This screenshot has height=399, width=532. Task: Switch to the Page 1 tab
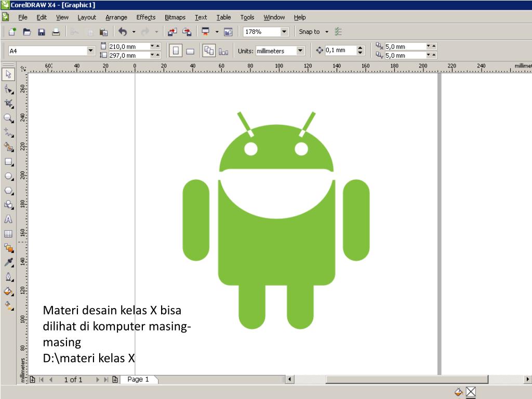coord(138,379)
